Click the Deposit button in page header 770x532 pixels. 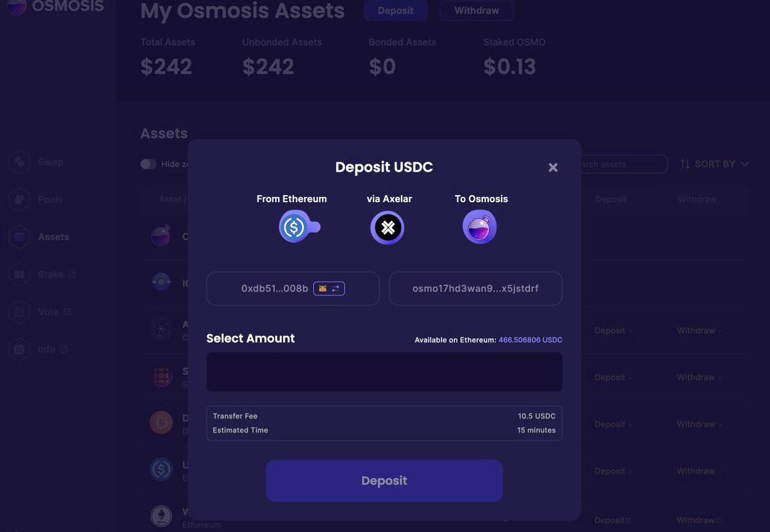tap(395, 11)
